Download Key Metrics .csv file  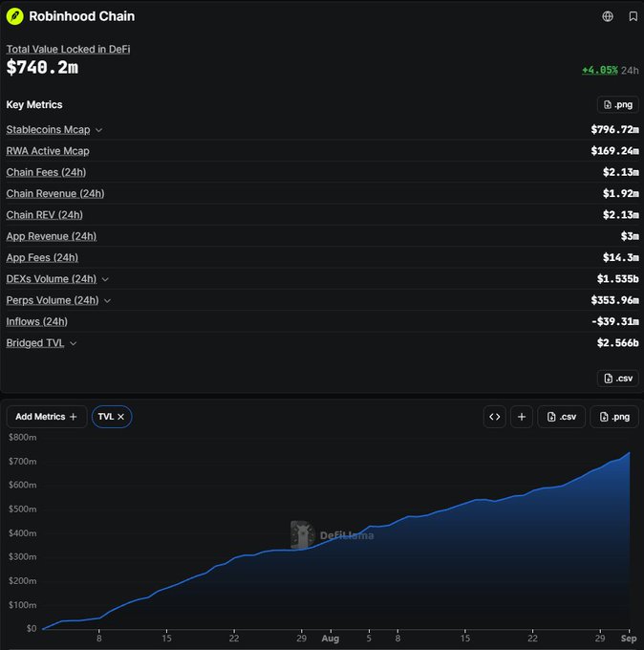(x=618, y=379)
